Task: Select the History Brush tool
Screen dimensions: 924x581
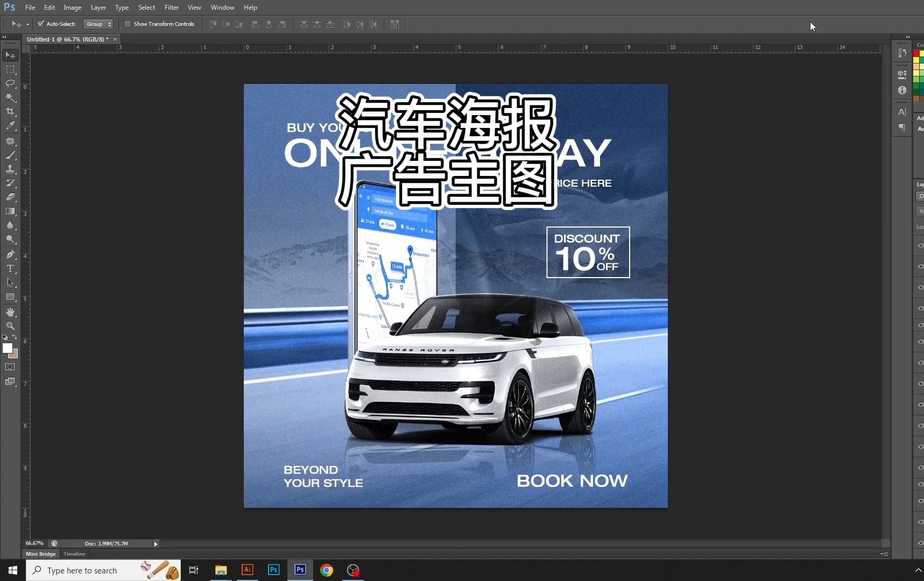Action: (10, 183)
